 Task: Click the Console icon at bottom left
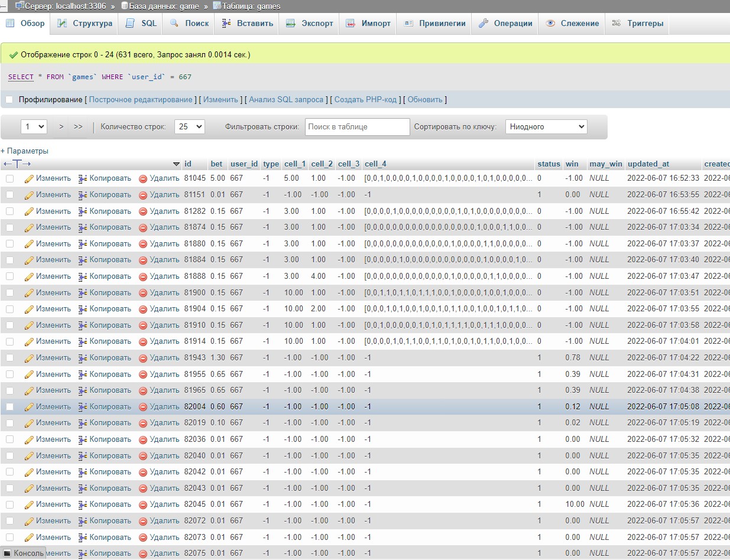point(8,553)
